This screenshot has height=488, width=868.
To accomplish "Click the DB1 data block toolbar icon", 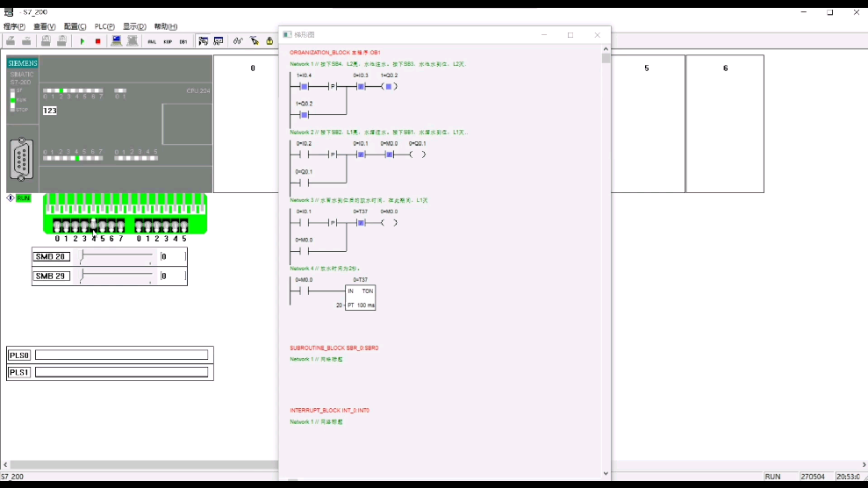I will click(x=183, y=41).
